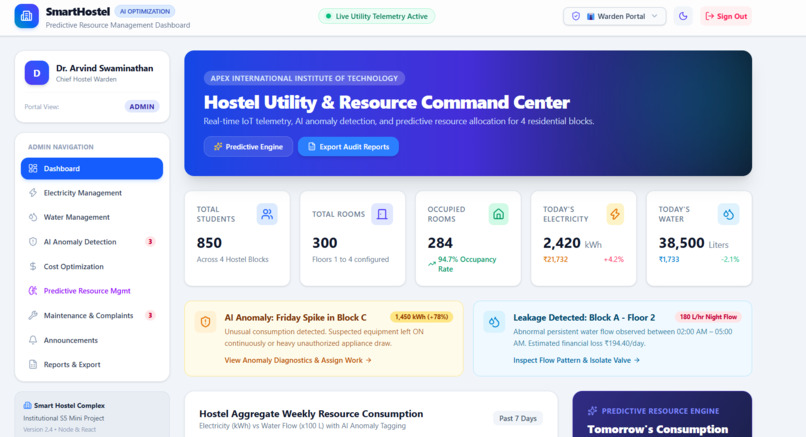Click the shield alert icon in AI Anomaly card
Screen dimensions: 806x437
(x=206, y=322)
